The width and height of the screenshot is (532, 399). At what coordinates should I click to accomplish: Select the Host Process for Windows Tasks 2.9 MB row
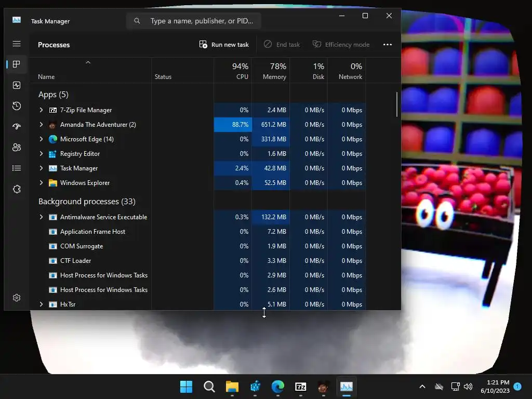(x=197, y=275)
